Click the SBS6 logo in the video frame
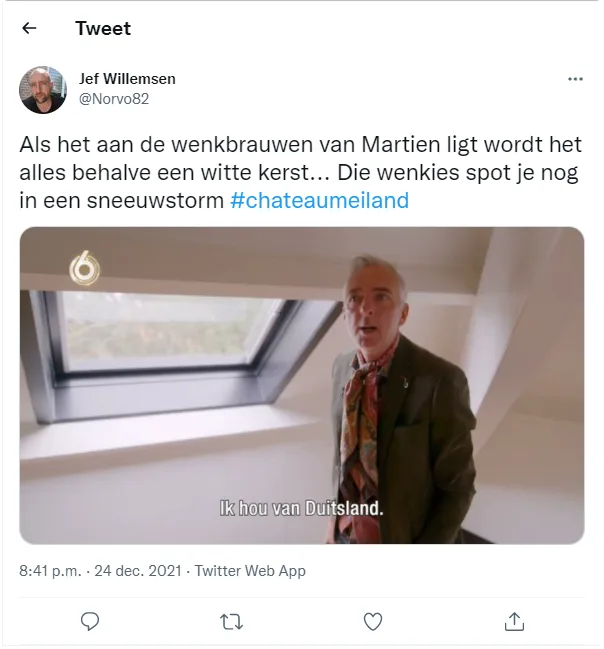Image resolution: width=604 pixels, height=649 pixels. (84, 268)
